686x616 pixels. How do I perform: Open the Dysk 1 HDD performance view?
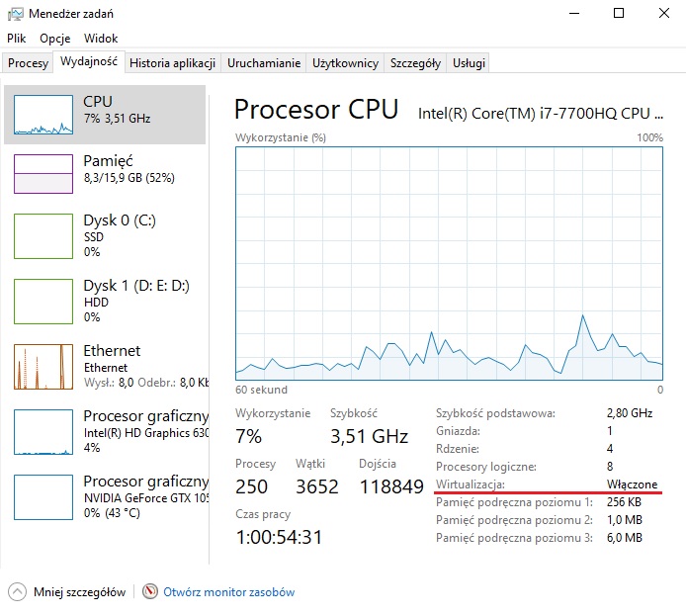coord(43,300)
